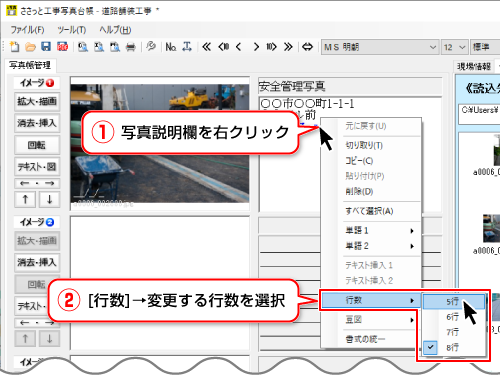Save using the floppy disk icon
Screen dimensions: 500x387
[46, 47]
